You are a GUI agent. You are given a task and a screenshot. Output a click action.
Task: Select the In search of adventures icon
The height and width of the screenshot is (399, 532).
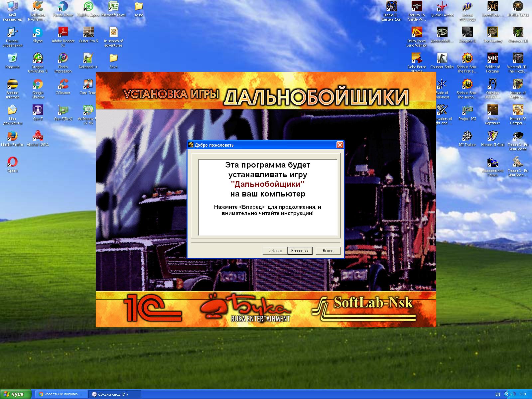(x=113, y=37)
